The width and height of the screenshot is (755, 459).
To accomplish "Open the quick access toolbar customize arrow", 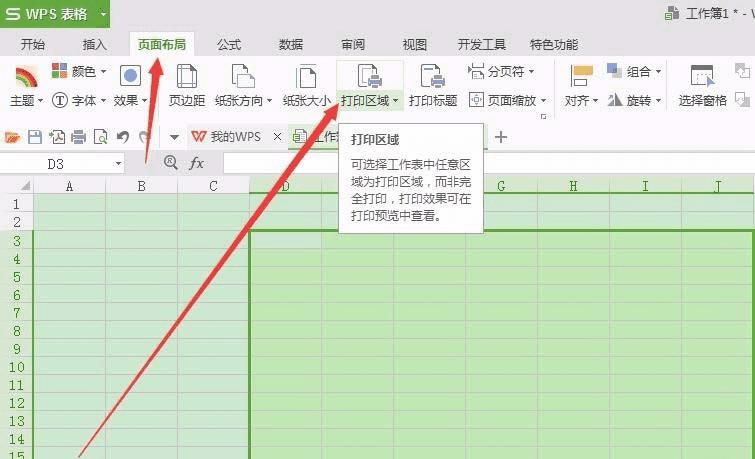I will (x=174, y=138).
